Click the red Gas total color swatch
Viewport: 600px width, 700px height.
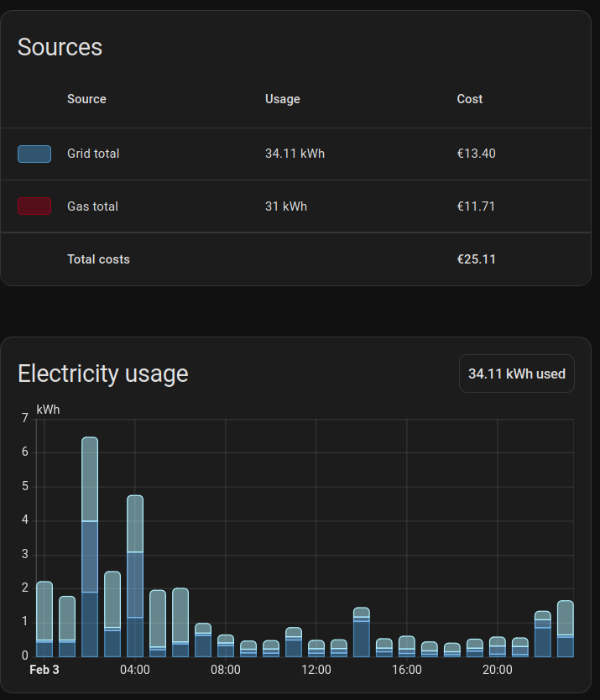click(34, 206)
